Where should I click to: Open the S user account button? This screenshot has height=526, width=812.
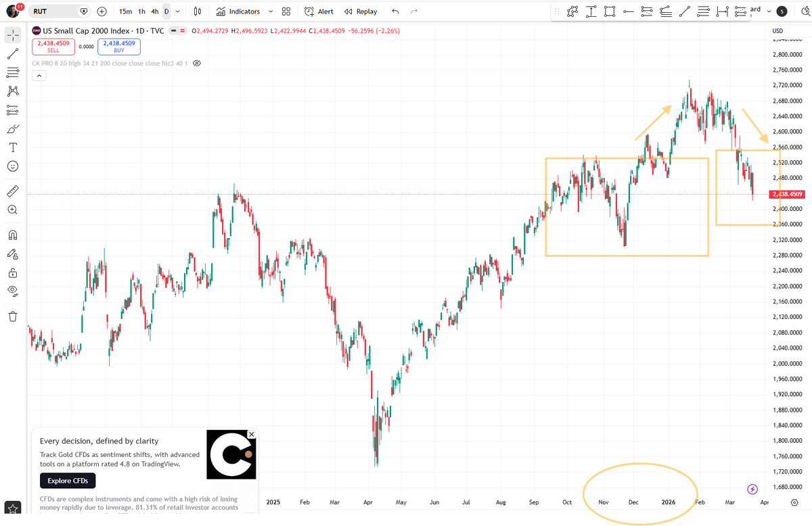[x=783, y=11]
